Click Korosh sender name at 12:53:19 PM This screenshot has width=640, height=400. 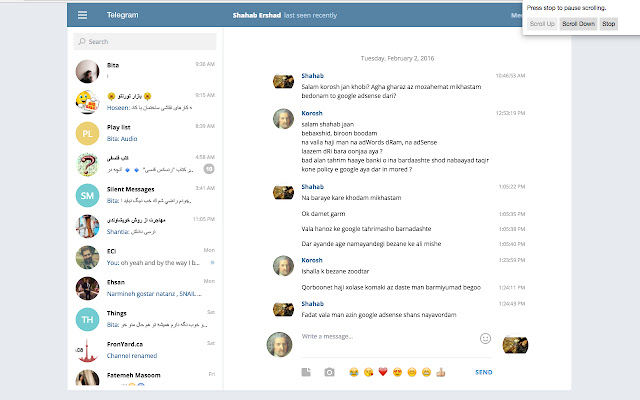[312, 113]
